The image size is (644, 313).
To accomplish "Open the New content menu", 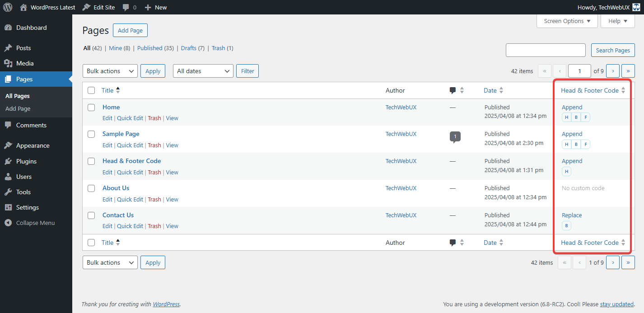I will [156, 7].
